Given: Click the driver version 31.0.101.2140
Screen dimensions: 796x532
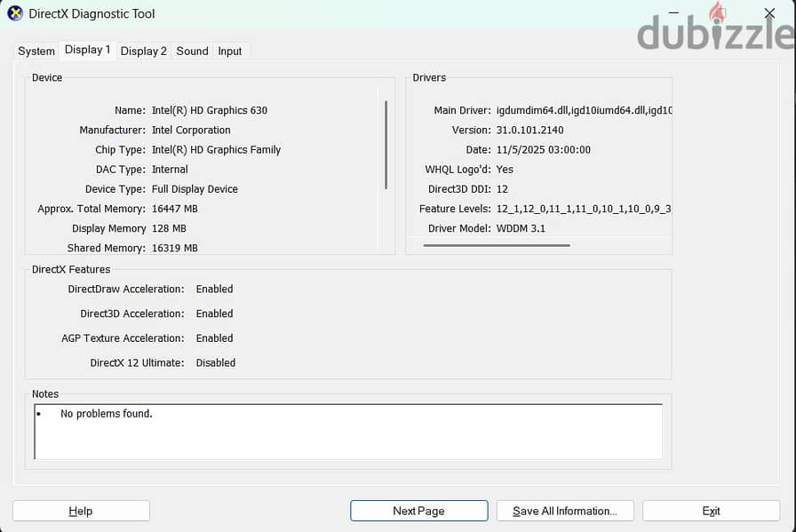Looking at the screenshot, I should click(x=530, y=130).
